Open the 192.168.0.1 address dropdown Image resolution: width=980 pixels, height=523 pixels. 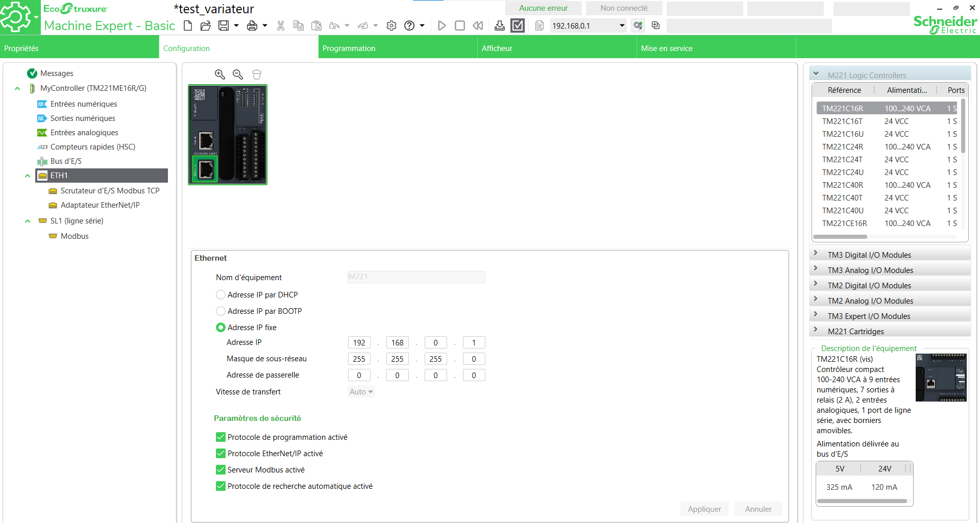pos(622,26)
